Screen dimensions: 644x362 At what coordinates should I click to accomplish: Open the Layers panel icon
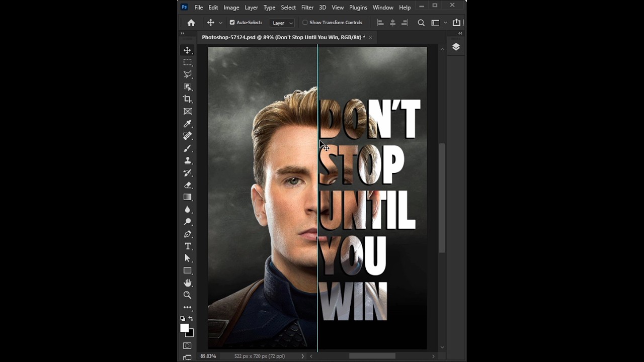pos(456,47)
